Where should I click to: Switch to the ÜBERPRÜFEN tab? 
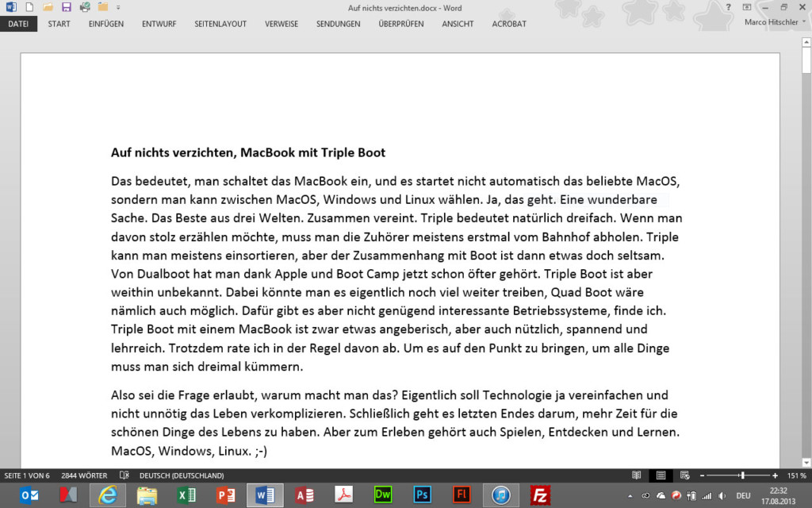point(400,24)
